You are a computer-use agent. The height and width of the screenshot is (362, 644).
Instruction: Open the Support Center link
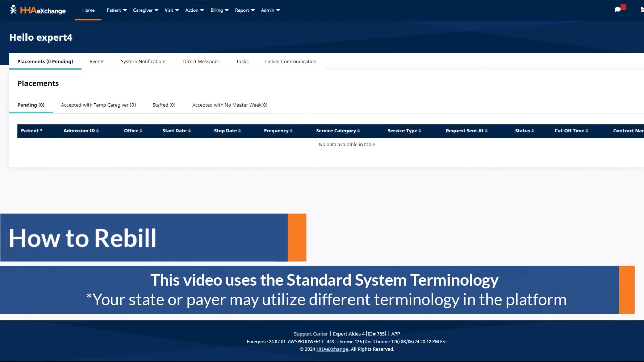pos(311,334)
